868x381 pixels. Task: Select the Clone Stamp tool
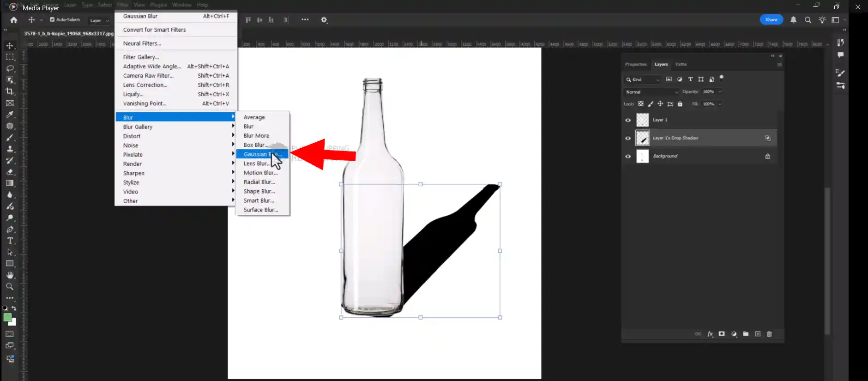pyautogui.click(x=10, y=149)
